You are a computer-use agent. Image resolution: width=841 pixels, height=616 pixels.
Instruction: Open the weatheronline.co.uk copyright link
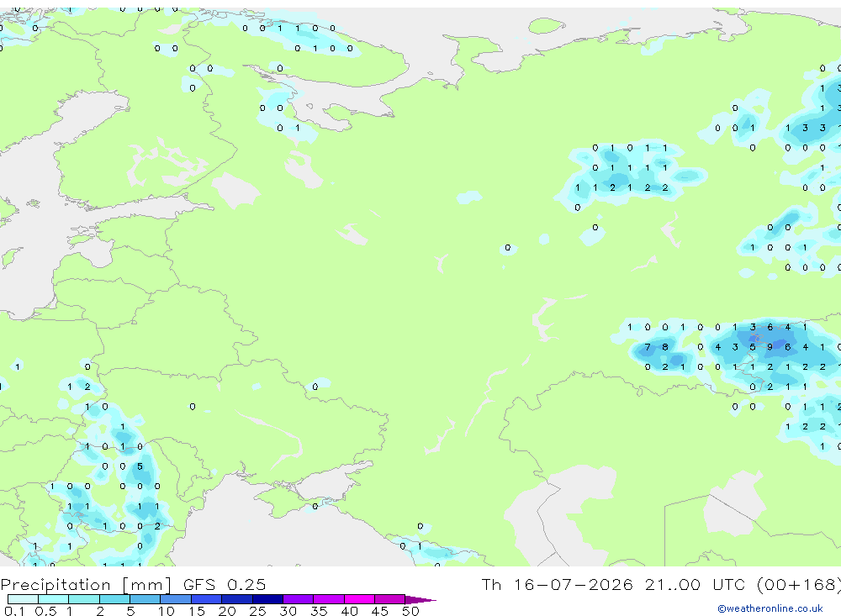pyautogui.click(x=770, y=608)
